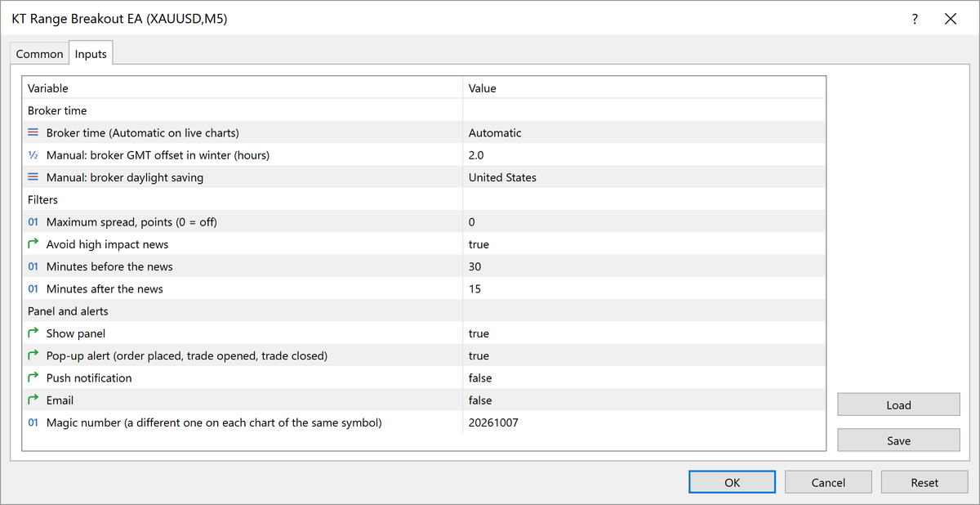Click the integer icon next to Maximum spread
980x505 pixels.
coord(33,222)
